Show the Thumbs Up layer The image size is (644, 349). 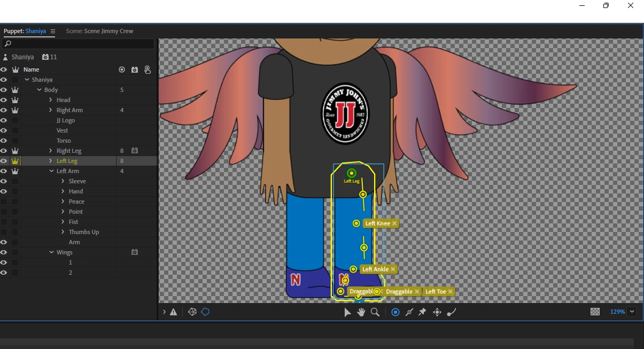(x=4, y=232)
